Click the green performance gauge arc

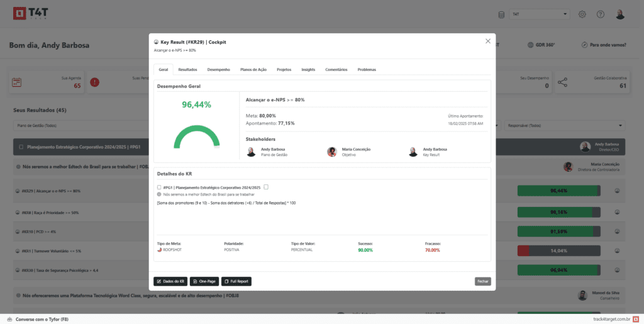click(x=196, y=135)
